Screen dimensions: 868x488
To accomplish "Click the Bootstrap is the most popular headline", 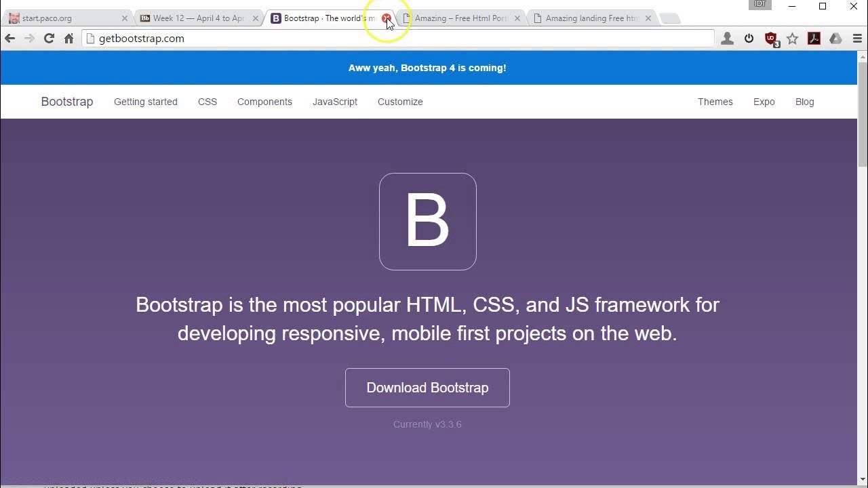I will [x=427, y=319].
